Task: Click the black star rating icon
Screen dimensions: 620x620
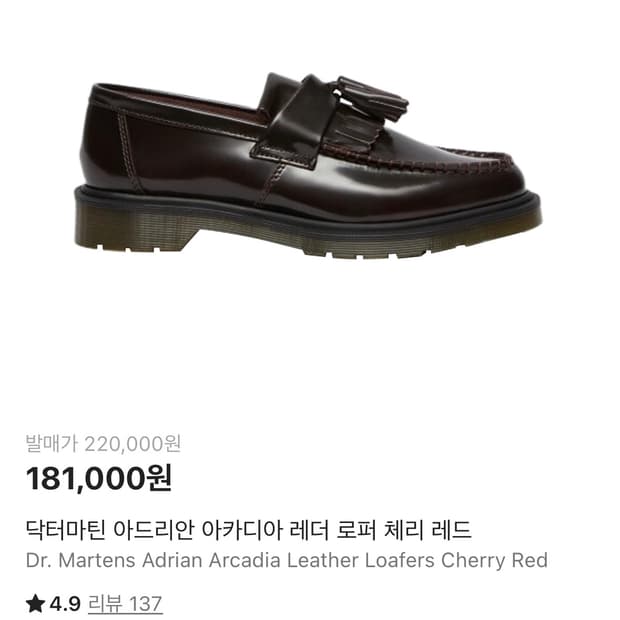Action: coord(35,604)
